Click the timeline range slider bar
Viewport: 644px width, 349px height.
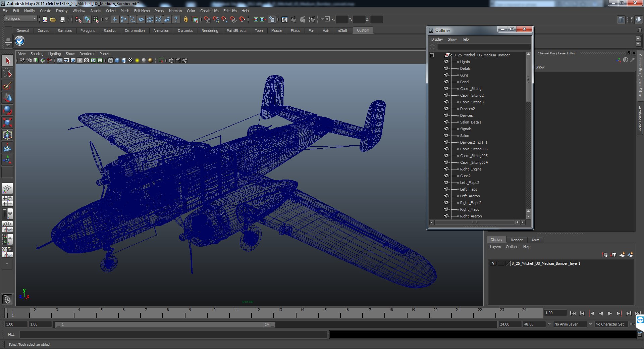(165, 325)
